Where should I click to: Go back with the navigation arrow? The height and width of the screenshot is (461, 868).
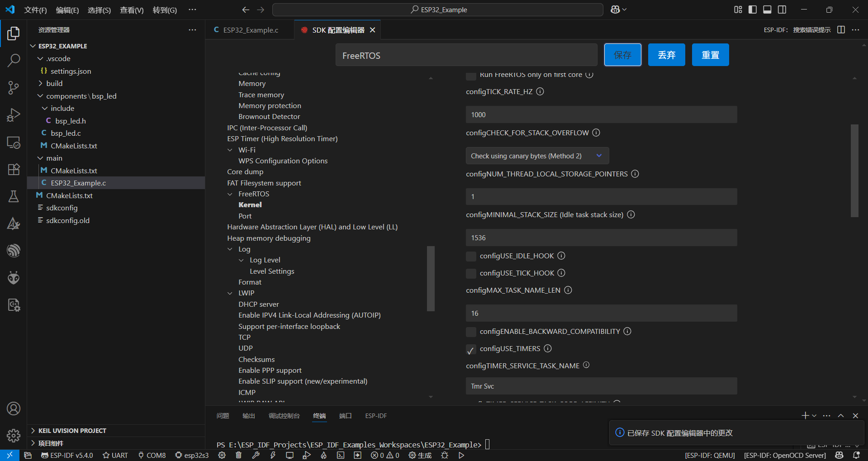(x=246, y=10)
